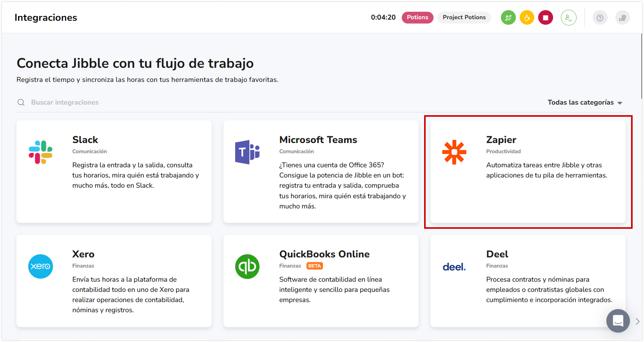Open the QuickBooks Online card title
644x342 pixels.
(x=324, y=254)
